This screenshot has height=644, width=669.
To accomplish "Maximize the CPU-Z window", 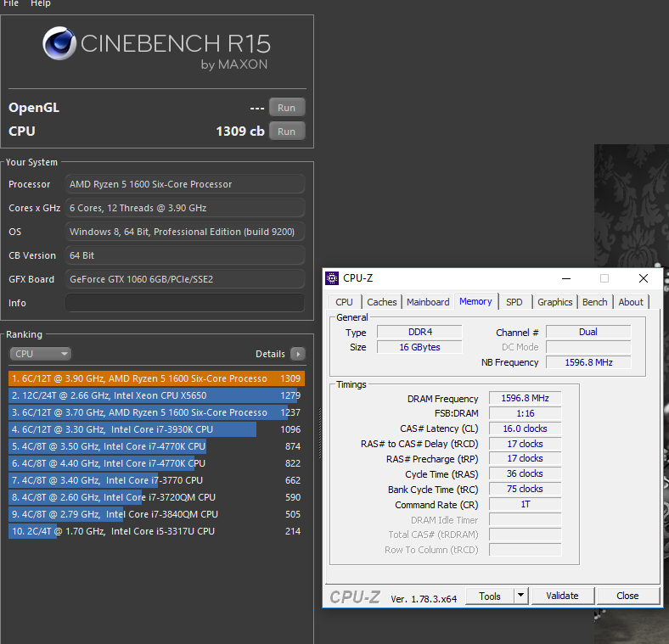I will pyautogui.click(x=604, y=278).
